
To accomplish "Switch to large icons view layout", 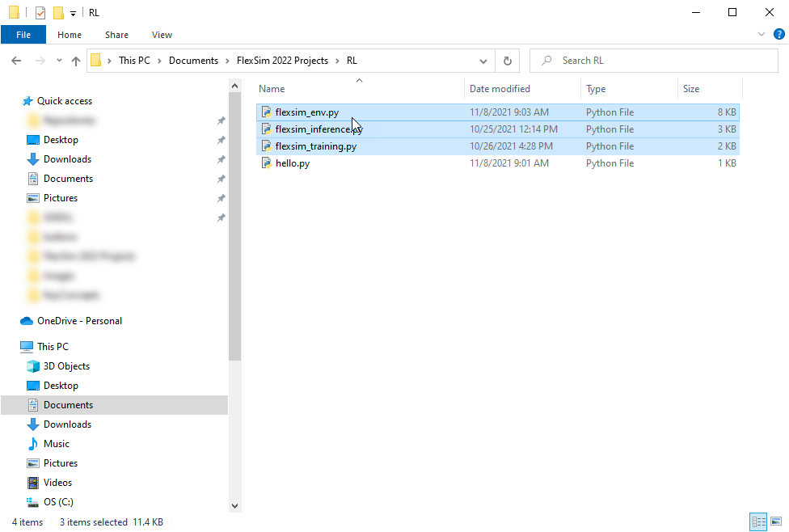I will click(774, 521).
